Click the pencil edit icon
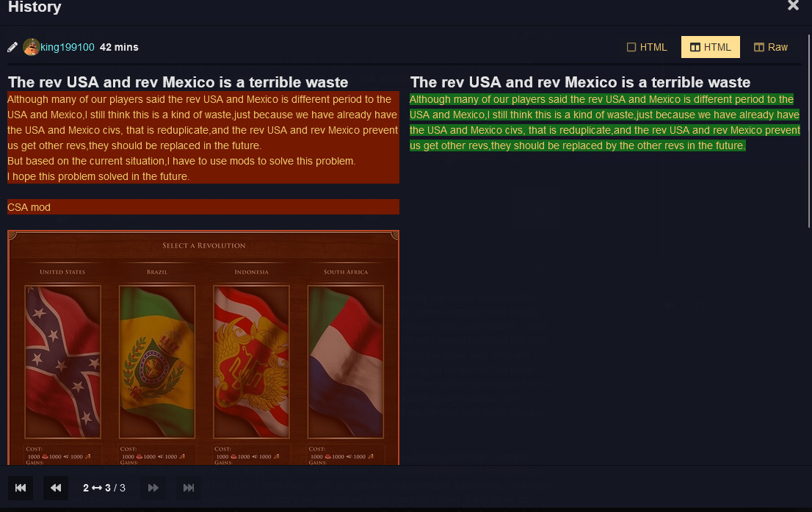 coord(12,47)
